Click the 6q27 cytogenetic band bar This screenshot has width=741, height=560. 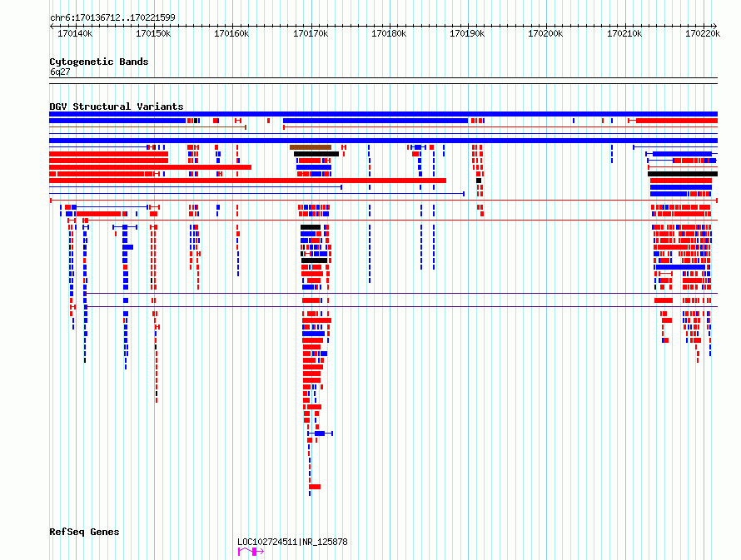(x=383, y=81)
